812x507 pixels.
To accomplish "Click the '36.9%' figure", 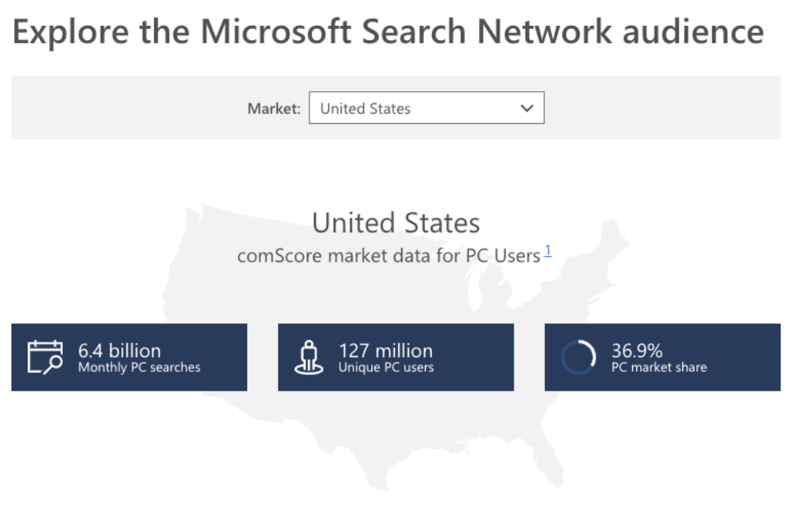I will (x=637, y=350).
